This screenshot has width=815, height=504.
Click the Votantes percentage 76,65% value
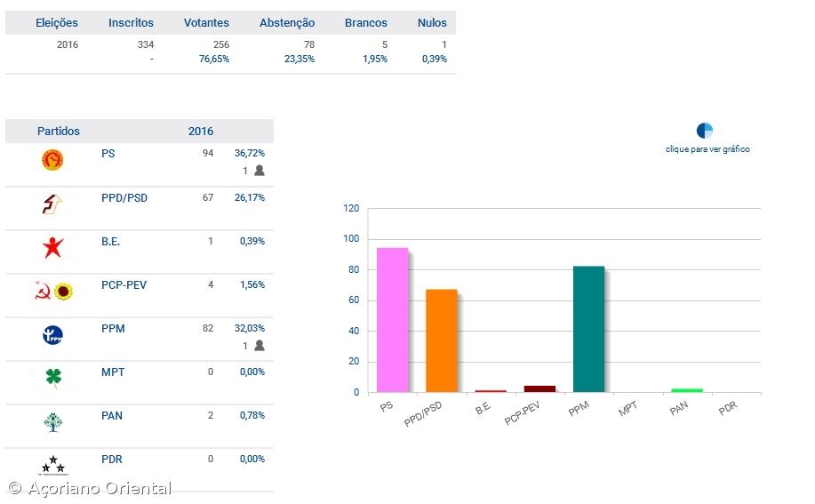click(214, 59)
